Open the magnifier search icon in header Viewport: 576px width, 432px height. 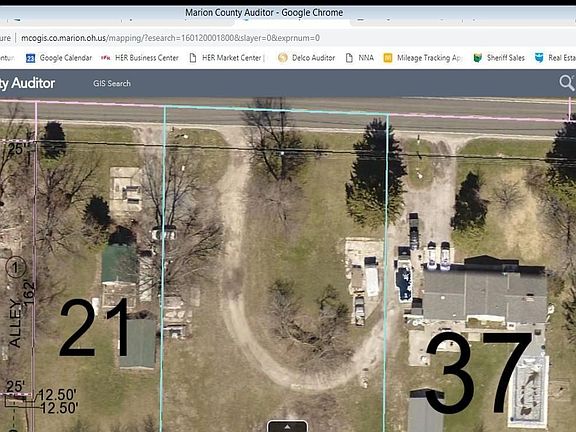pyautogui.click(x=567, y=83)
